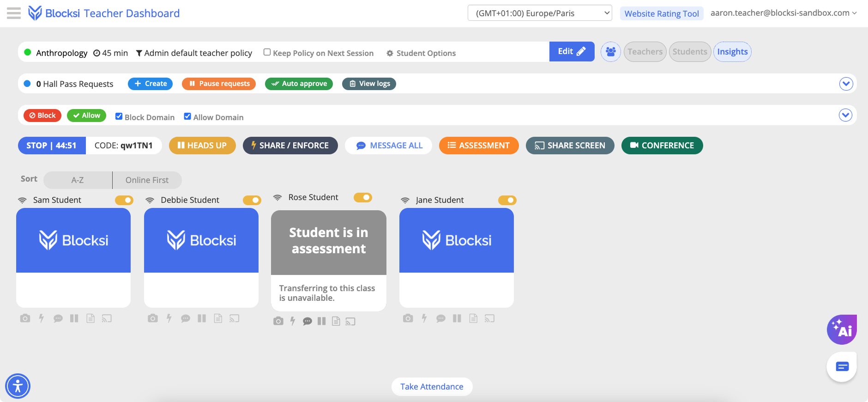This screenshot has height=402, width=868.
Task: Click SHARE SCREEN button
Action: pos(570,146)
